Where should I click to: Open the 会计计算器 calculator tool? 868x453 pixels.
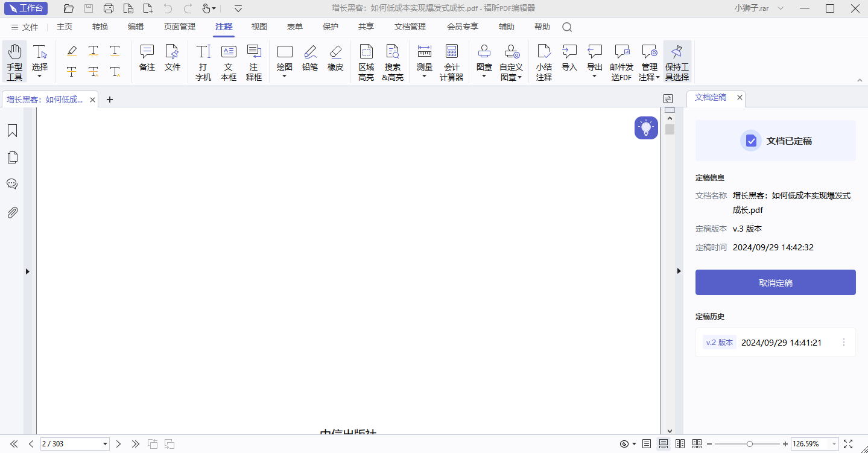coord(451,62)
